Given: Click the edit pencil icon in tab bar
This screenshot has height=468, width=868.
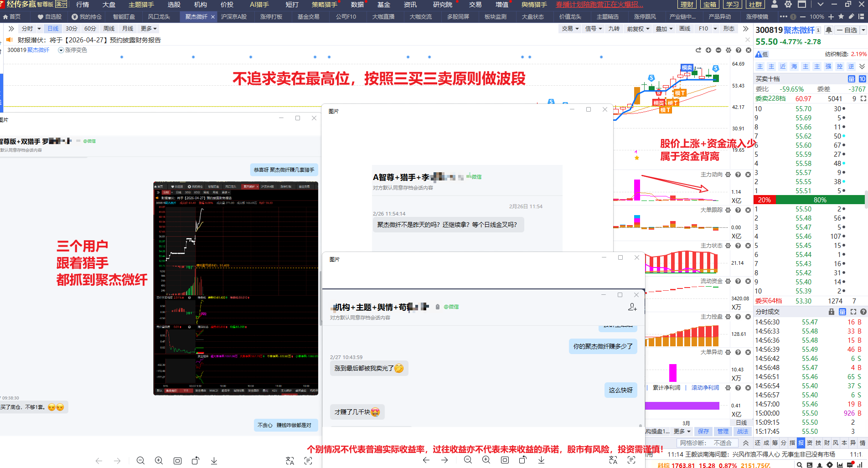Looking at the screenshot, I should click(x=851, y=16).
